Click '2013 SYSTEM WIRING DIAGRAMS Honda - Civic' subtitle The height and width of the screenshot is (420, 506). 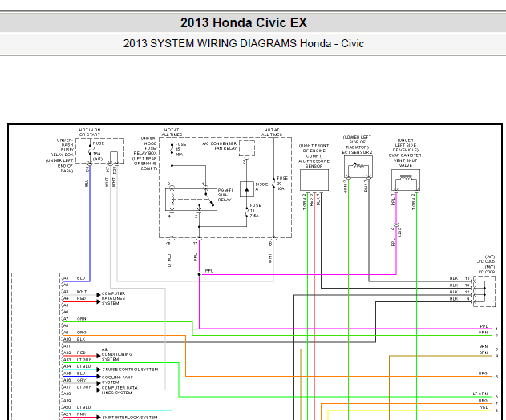[243, 43]
